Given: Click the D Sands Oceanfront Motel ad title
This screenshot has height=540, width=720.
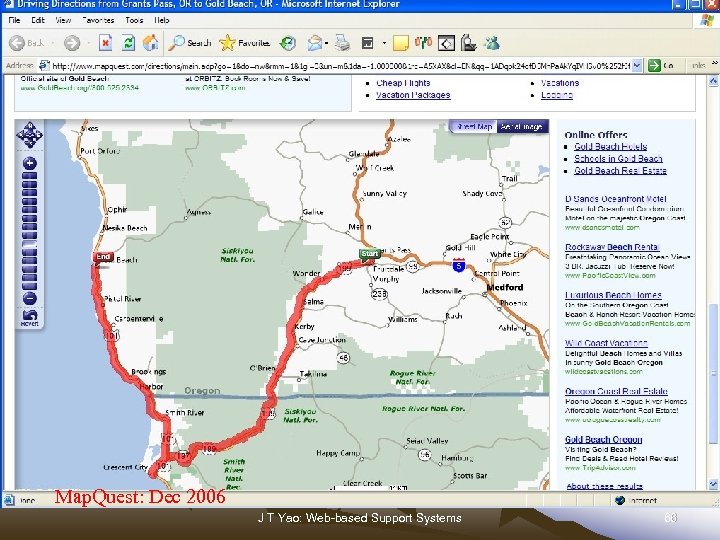Looking at the screenshot, I should [x=615, y=199].
